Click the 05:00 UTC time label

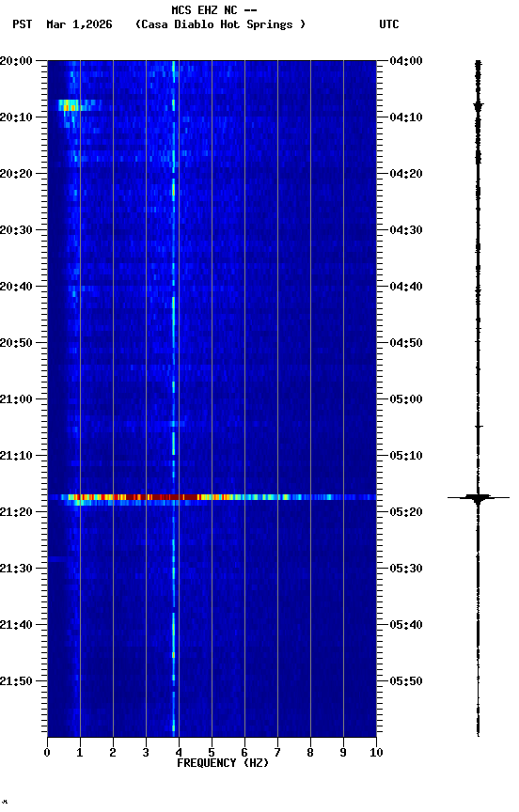pyautogui.click(x=406, y=399)
